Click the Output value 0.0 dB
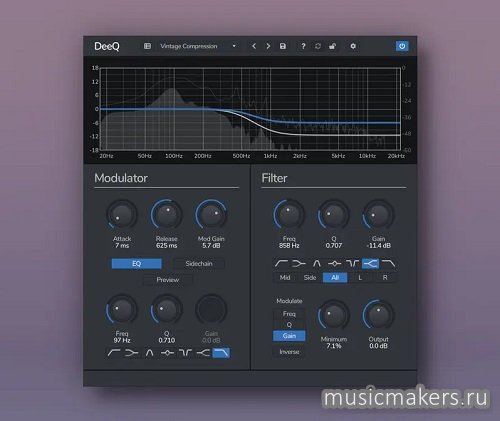Screen dimensions: 500x421 [378, 346]
